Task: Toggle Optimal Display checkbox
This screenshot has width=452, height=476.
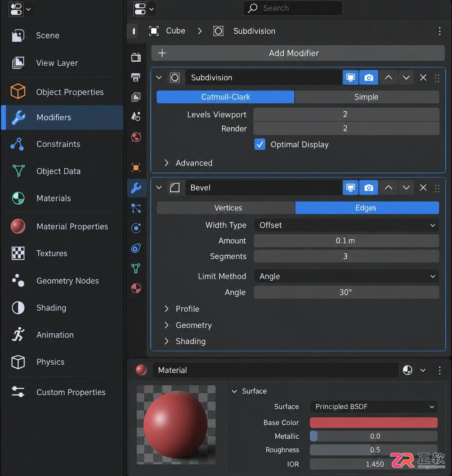Action: point(260,144)
